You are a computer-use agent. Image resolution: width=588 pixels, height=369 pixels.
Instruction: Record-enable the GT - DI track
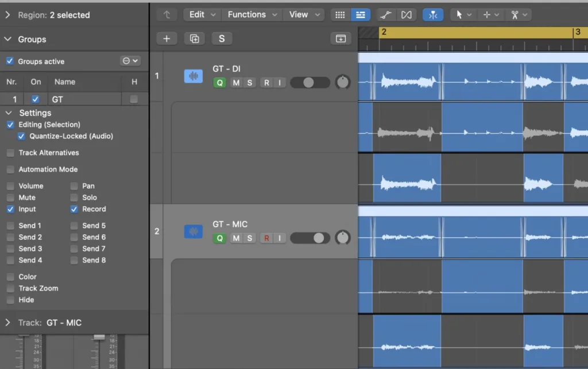coord(266,83)
